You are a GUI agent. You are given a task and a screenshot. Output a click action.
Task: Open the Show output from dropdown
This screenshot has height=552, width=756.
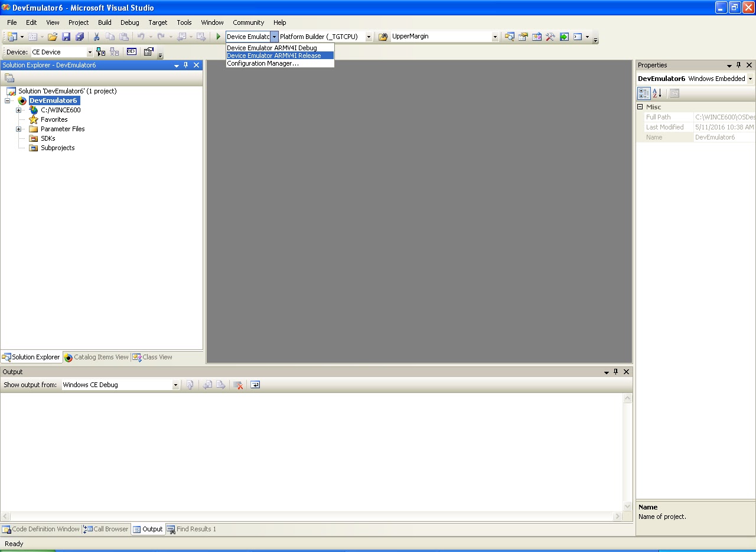tap(175, 385)
